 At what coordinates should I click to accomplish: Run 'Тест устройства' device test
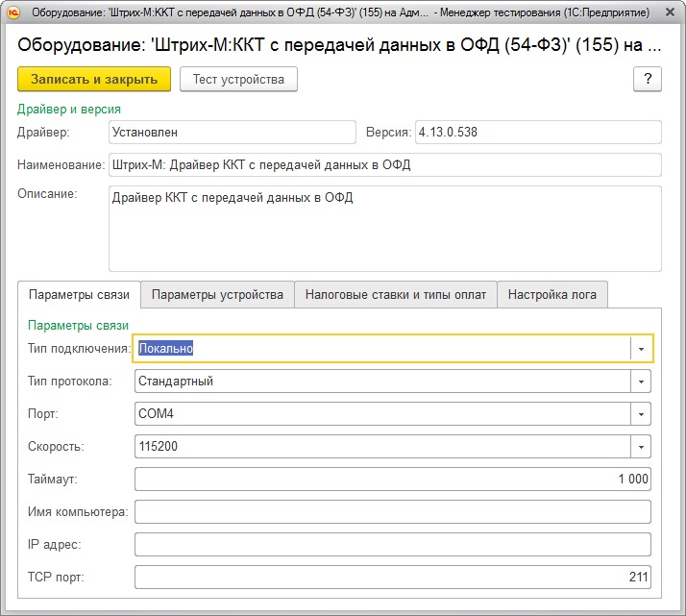pos(238,79)
